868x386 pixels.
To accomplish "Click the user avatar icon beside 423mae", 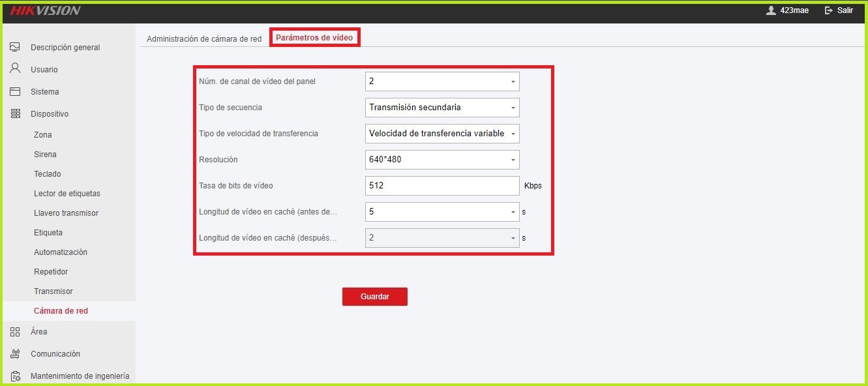I will (x=771, y=10).
